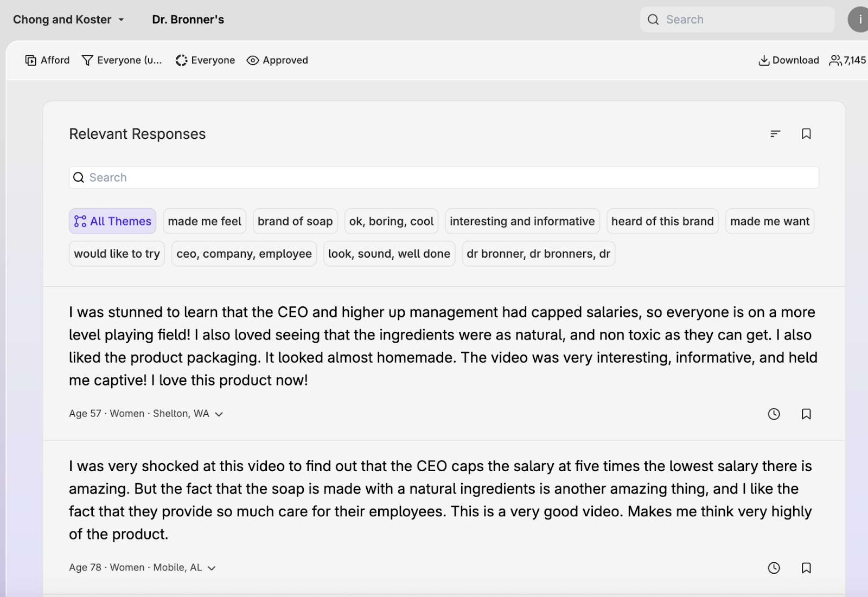Select the 'made me feel' theme

(x=205, y=221)
